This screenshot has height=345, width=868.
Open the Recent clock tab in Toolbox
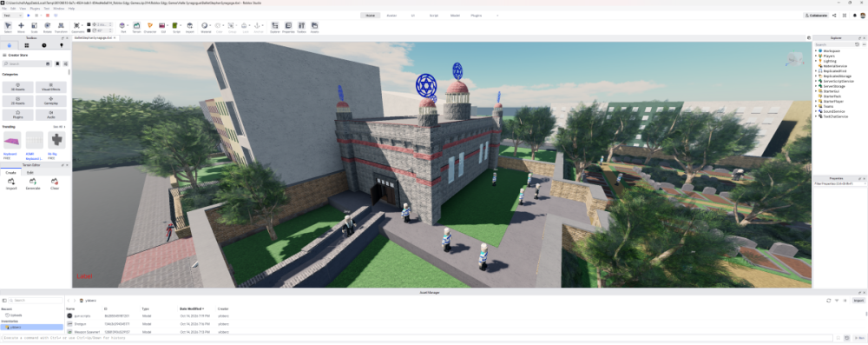[43, 45]
